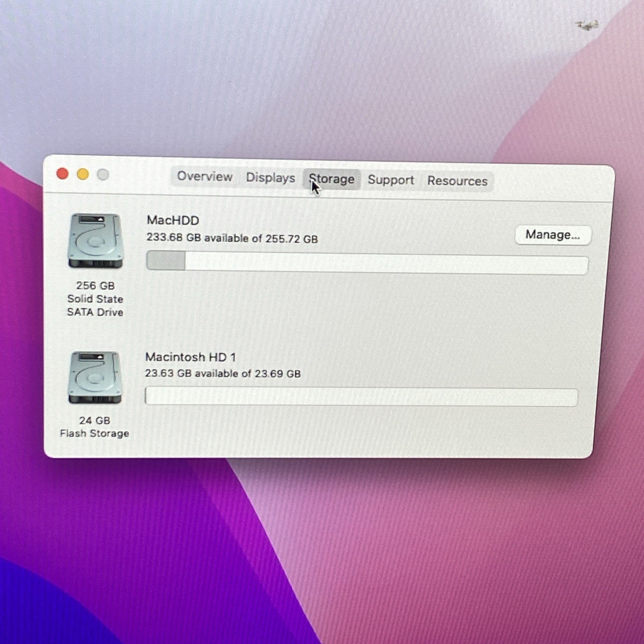The height and width of the screenshot is (644, 644).
Task: Click the used gray segment of MacHDD bar
Action: tap(166, 260)
